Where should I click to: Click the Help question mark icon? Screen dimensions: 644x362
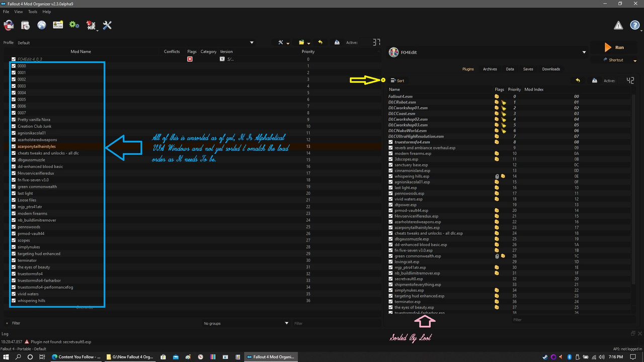pyautogui.click(x=635, y=26)
